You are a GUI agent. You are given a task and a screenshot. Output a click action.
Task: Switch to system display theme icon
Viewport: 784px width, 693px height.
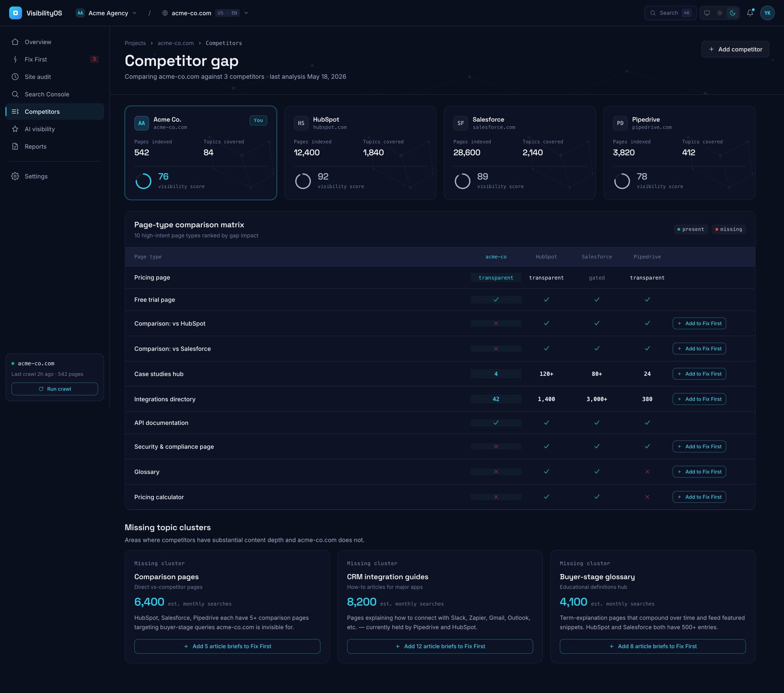click(x=707, y=13)
